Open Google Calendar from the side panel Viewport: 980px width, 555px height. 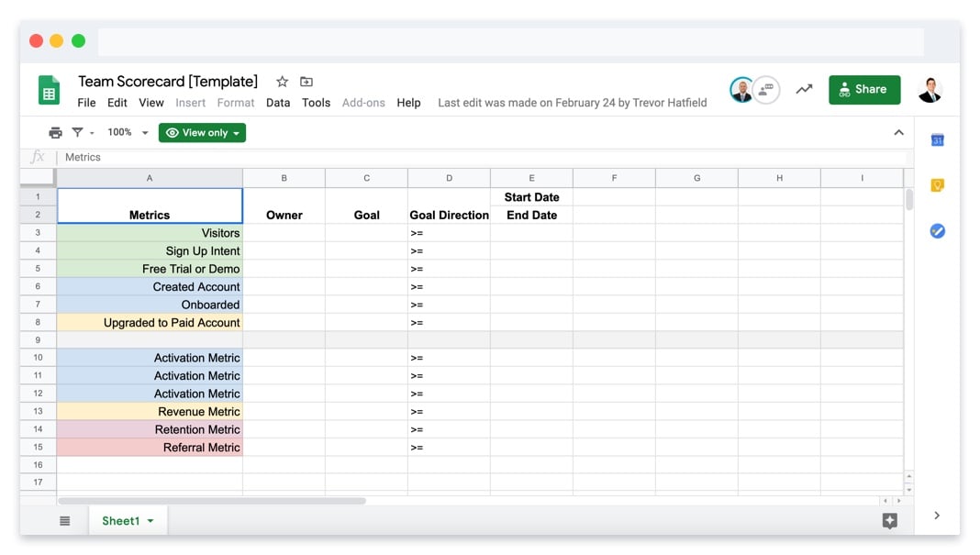pos(937,139)
